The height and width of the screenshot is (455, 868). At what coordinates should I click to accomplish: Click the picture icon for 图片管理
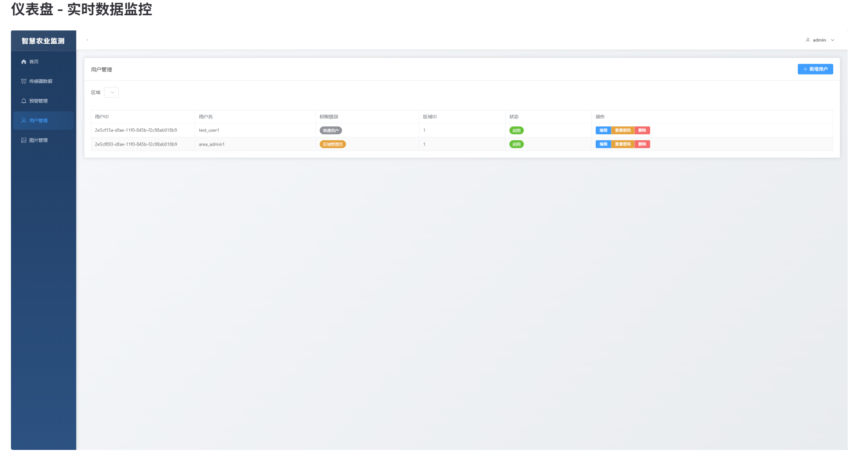coord(24,140)
